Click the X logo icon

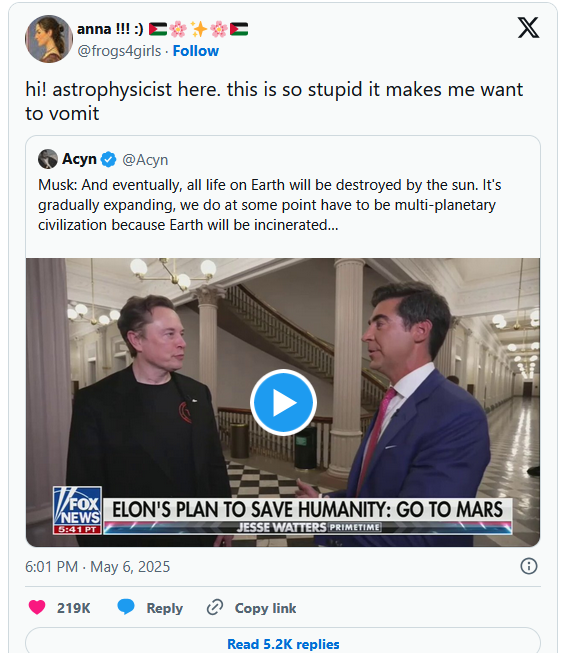pos(528,28)
